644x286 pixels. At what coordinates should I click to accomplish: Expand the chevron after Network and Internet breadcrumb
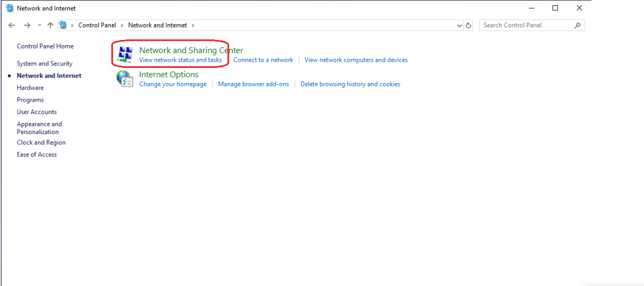(x=193, y=25)
